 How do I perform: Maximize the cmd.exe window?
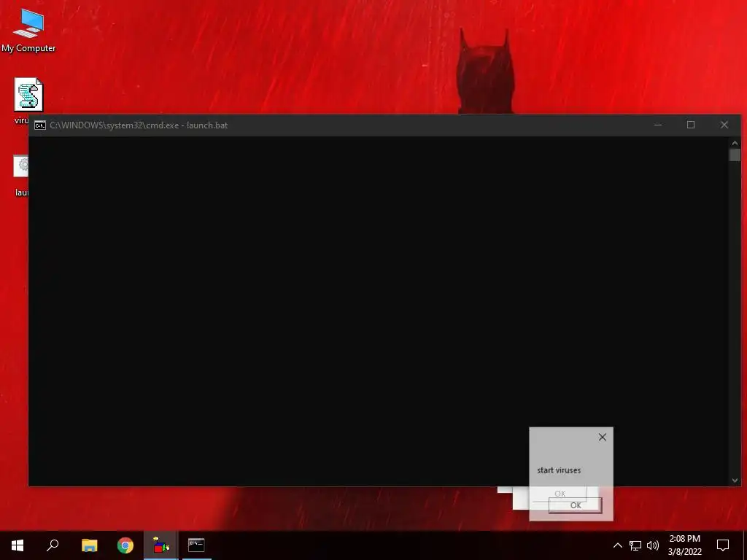click(x=691, y=125)
